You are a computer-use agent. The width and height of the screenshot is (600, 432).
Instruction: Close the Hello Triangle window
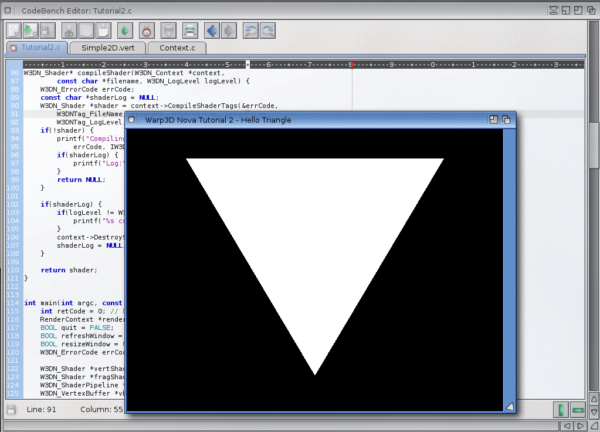coord(132,120)
